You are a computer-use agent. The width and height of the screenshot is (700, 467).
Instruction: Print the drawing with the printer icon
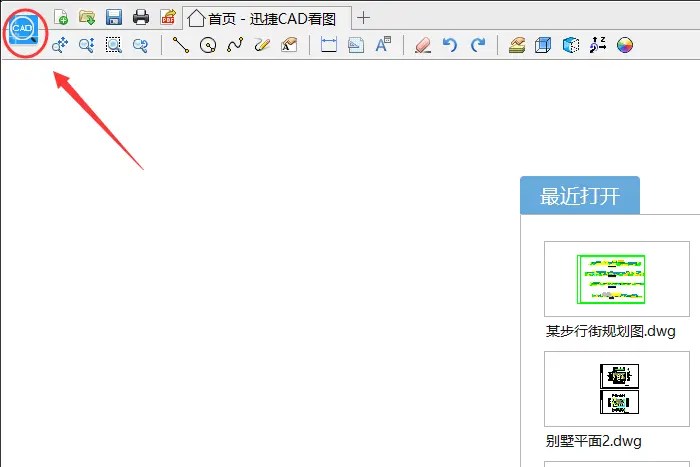(x=141, y=17)
